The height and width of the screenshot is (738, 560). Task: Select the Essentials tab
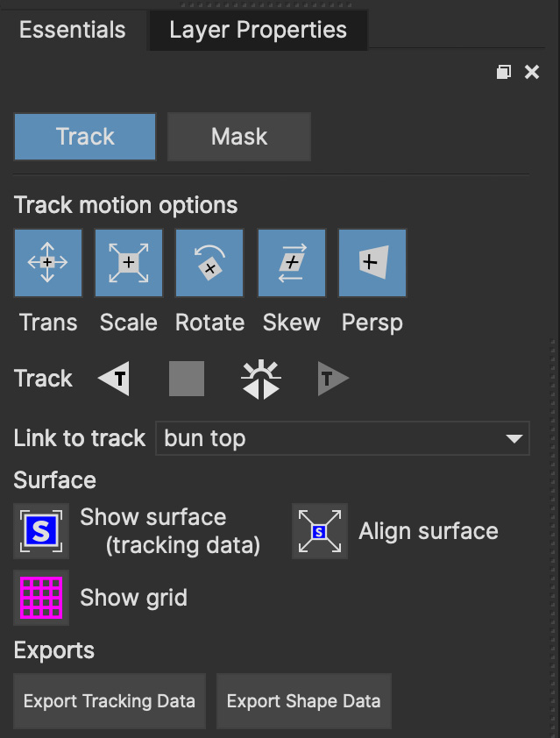72,30
